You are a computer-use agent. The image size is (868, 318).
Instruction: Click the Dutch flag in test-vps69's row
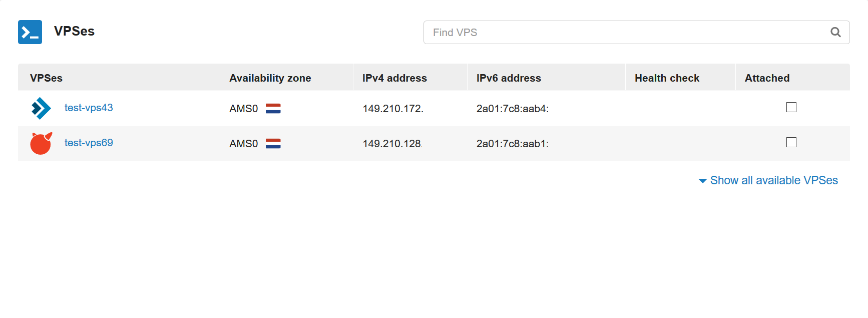(273, 143)
